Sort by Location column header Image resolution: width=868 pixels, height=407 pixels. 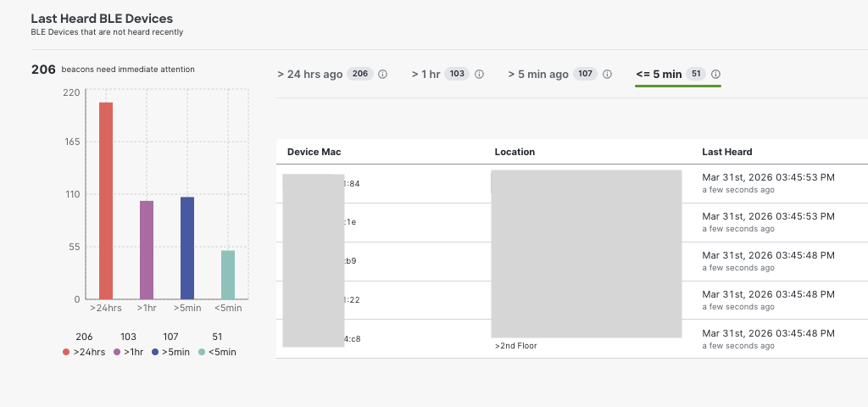click(515, 152)
